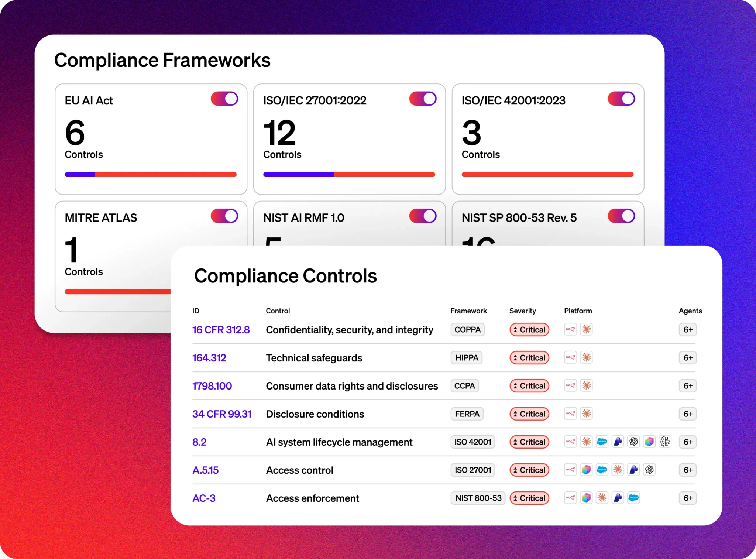Disable the ISO/IEC 27001:2022 framework toggle
The height and width of the screenshot is (559, 756).
[x=423, y=99]
